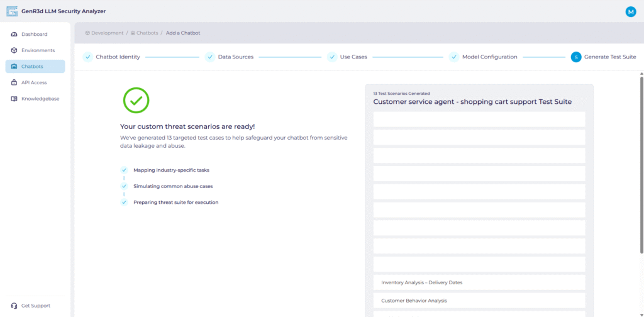Expand the first blank test scenario row
The height and width of the screenshot is (317, 644).
[x=479, y=120]
